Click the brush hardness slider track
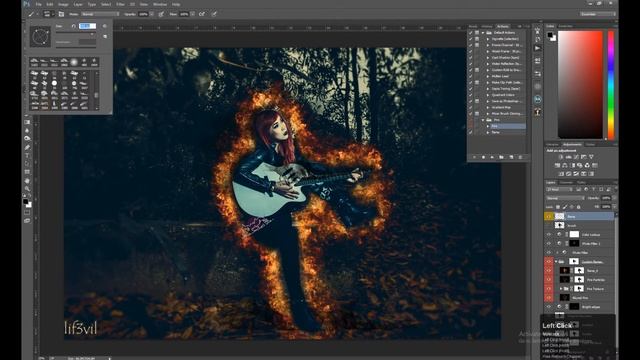Screen dimensions: 640x360 click(x=76, y=47)
